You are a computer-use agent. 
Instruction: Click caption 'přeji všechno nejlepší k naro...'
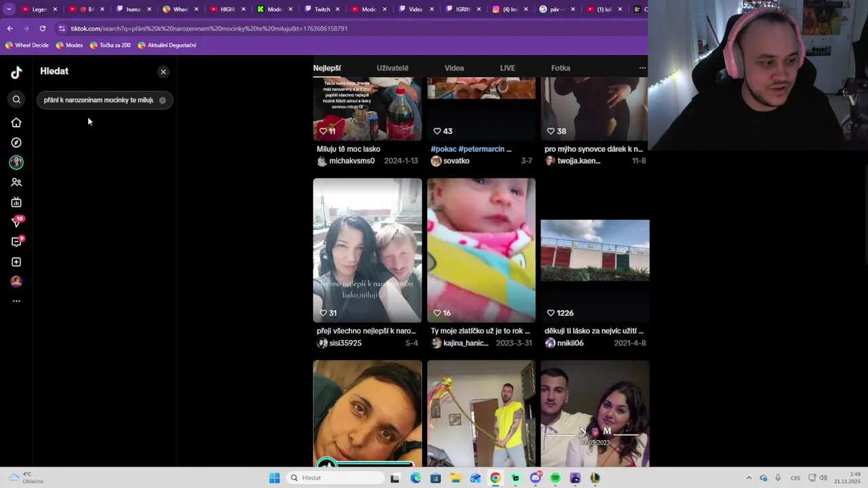(366, 331)
